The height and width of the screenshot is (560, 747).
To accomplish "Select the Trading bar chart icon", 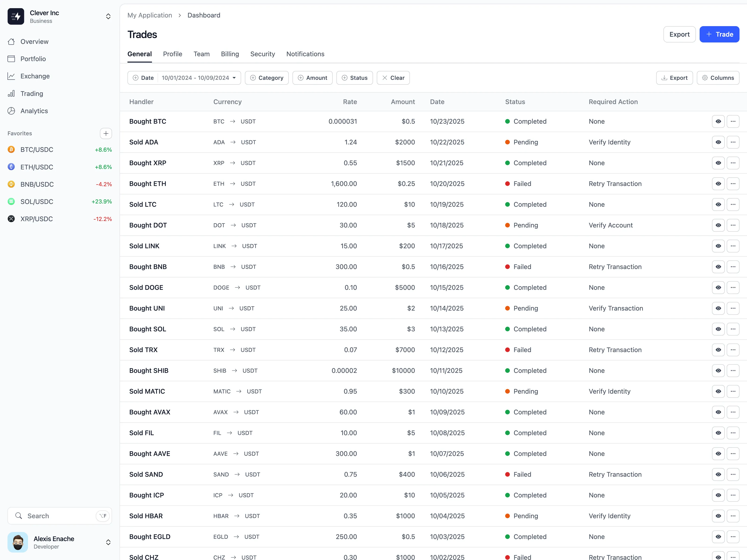I will tap(11, 94).
